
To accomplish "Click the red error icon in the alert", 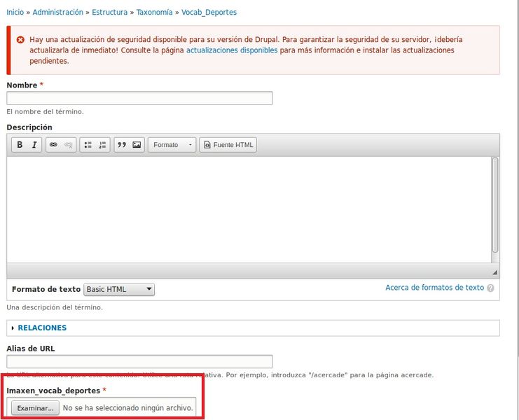I will pyautogui.click(x=20, y=40).
